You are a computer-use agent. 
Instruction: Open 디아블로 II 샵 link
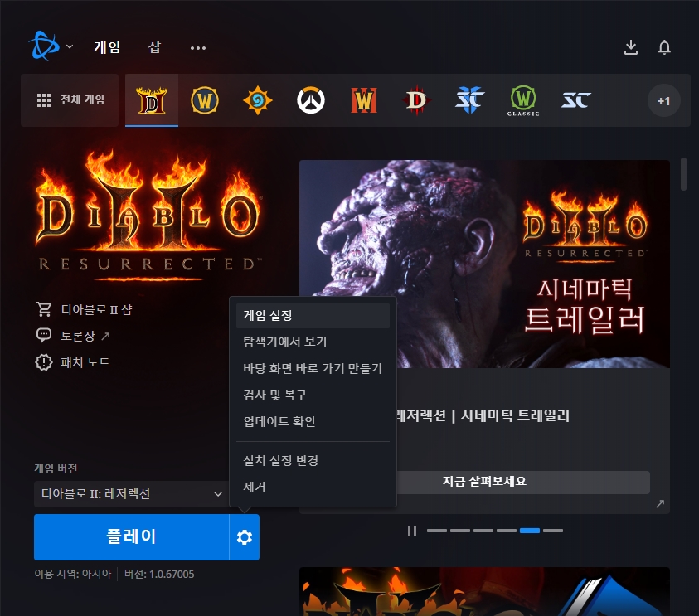(84, 309)
